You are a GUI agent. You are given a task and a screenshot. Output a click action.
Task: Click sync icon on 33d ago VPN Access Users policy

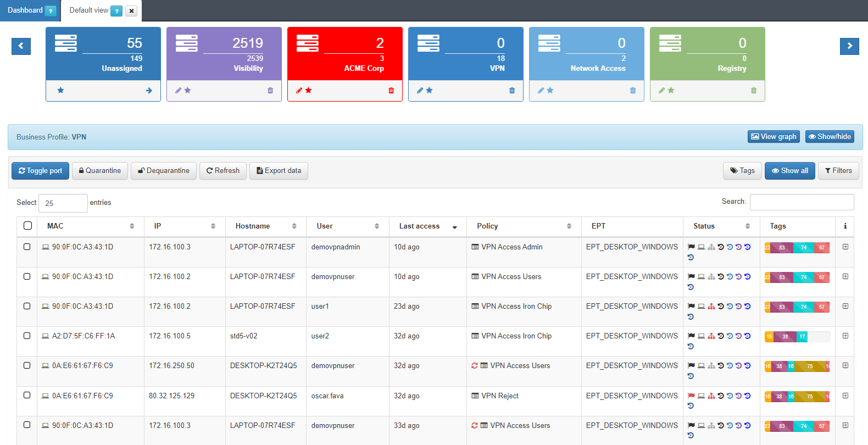475,425
